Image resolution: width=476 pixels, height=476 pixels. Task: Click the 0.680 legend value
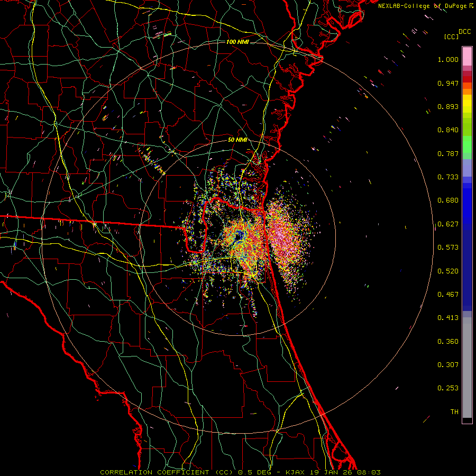(448, 200)
